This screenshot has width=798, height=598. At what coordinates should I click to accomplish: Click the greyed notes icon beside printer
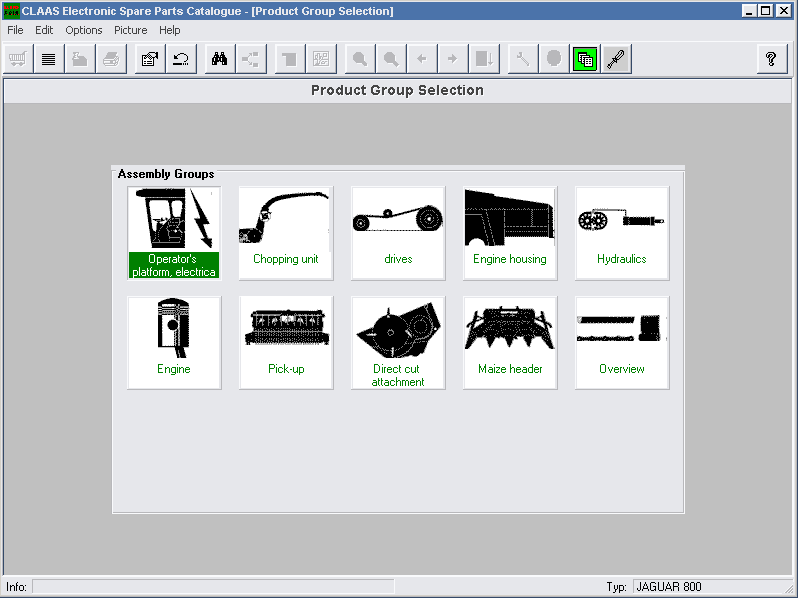tap(80, 59)
